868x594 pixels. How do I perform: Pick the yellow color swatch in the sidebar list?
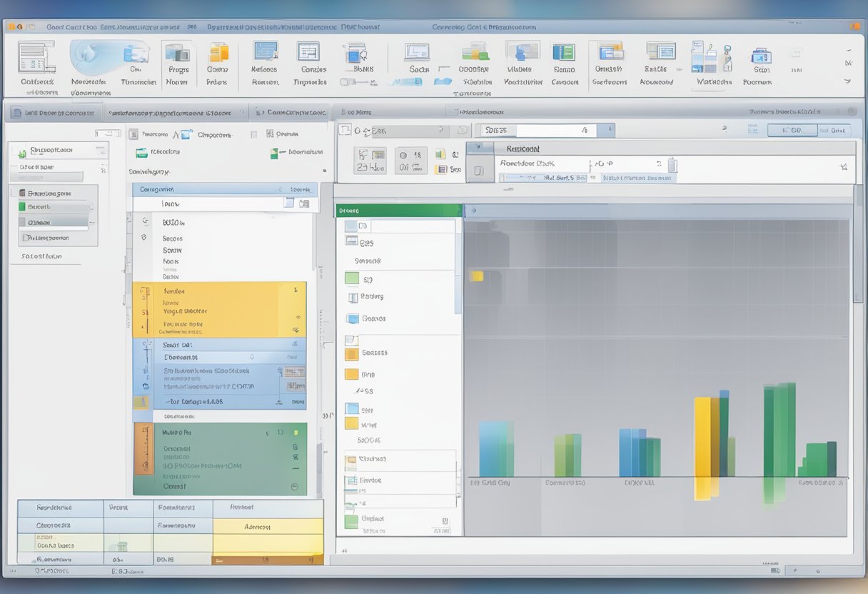pyautogui.click(x=351, y=373)
